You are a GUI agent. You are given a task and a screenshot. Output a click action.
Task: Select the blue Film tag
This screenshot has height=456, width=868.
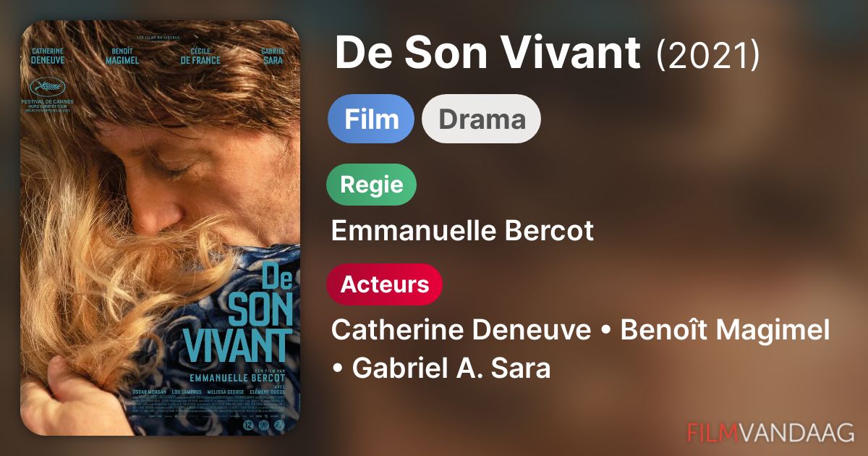click(371, 119)
